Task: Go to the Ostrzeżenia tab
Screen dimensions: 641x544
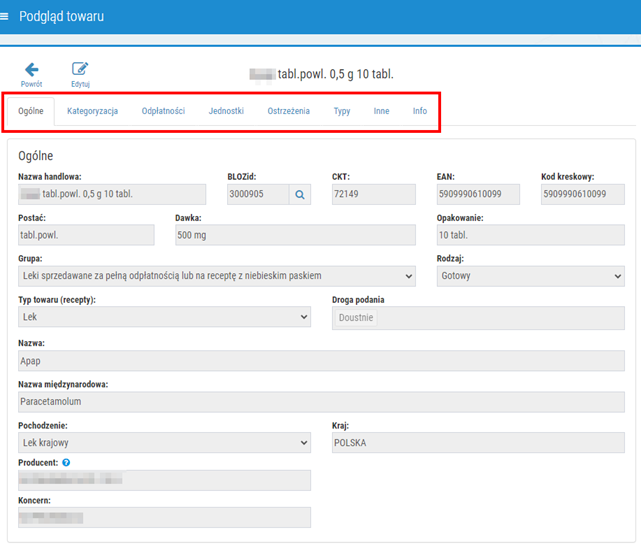Action: coord(288,111)
